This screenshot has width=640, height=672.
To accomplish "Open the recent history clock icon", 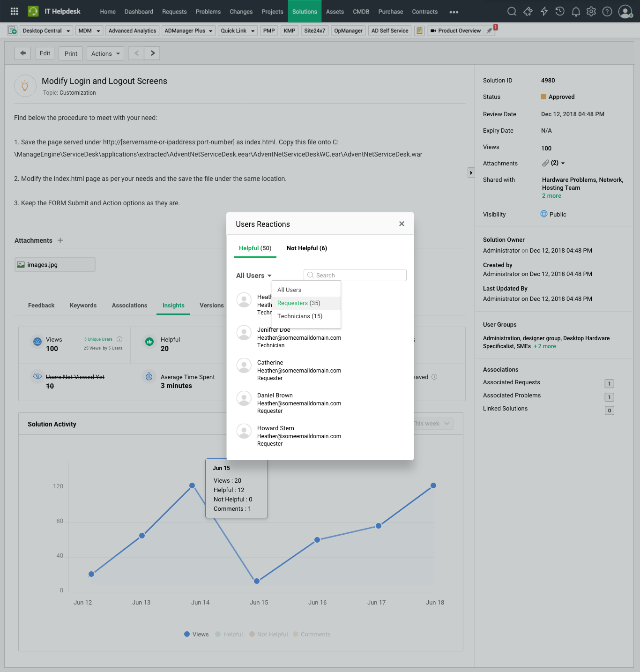I will pos(560,11).
